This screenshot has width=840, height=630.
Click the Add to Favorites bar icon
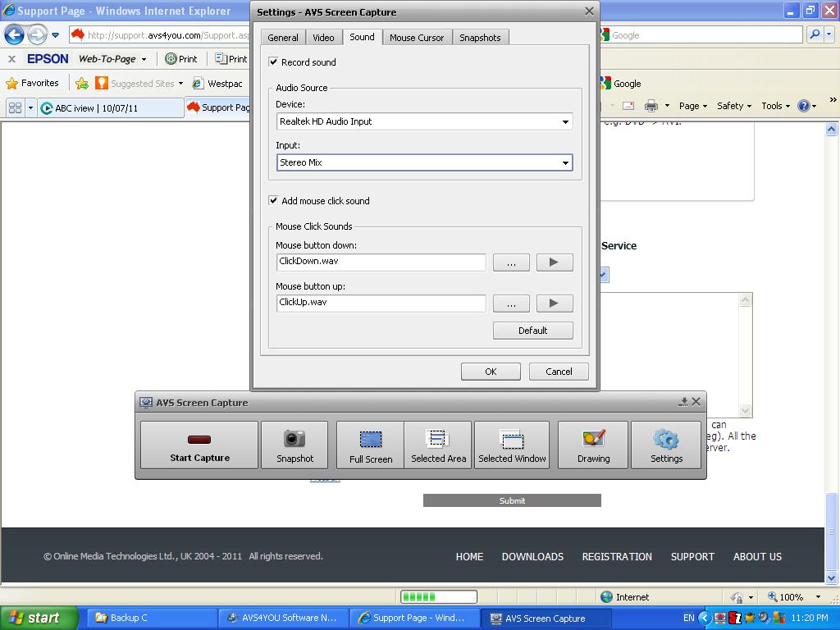(82, 83)
